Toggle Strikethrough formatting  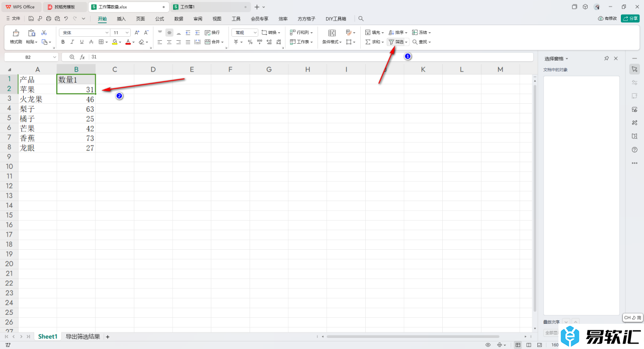click(91, 42)
